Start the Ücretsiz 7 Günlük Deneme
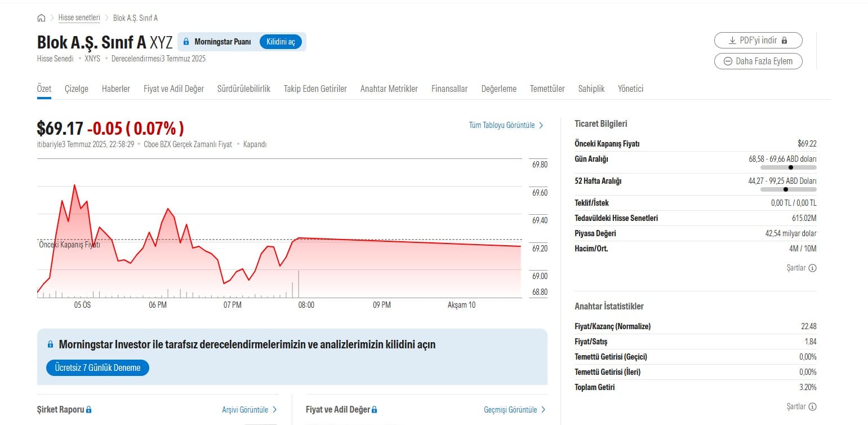This screenshot has width=868, height=425. (97, 368)
